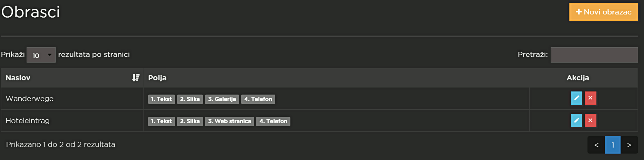This screenshot has width=644, height=160.
Task: Focus the Pretraži search field
Action: pos(594,55)
